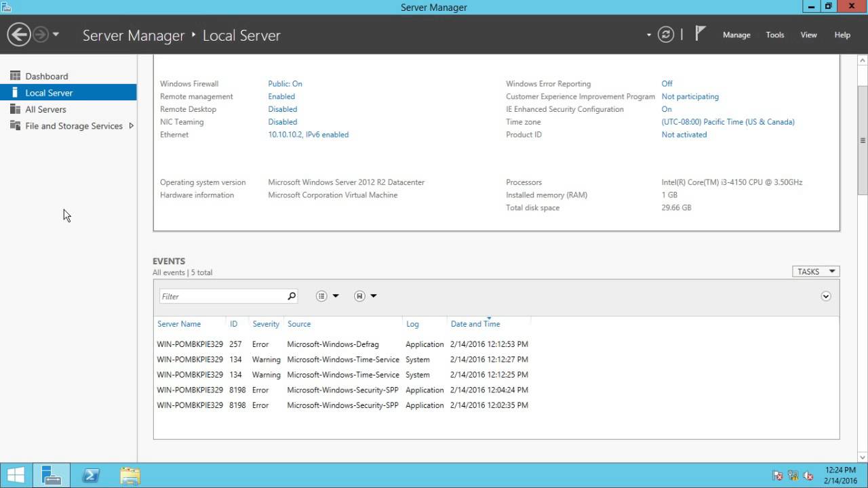Click the search magnifier in the Filter box
Image resolution: width=868 pixels, height=488 pixels.
[292, 296]
